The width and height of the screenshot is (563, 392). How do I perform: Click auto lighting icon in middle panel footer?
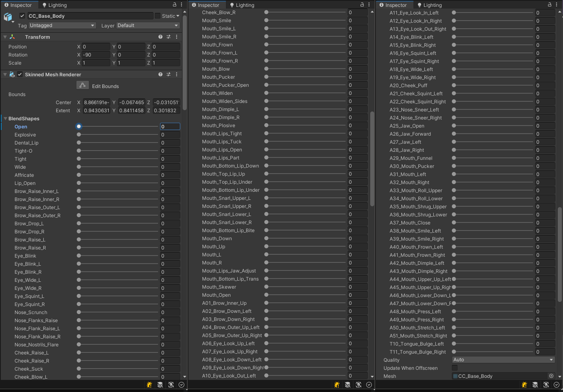click(358, 385)
